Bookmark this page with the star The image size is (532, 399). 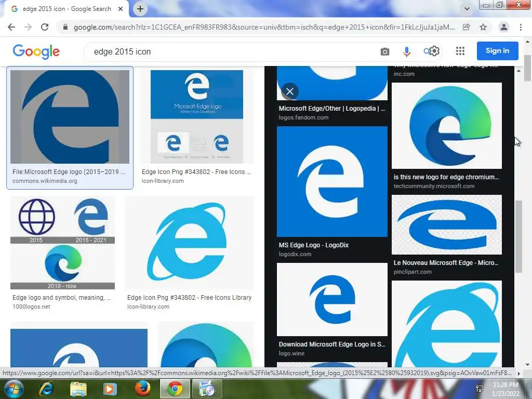tap(483, 27)
